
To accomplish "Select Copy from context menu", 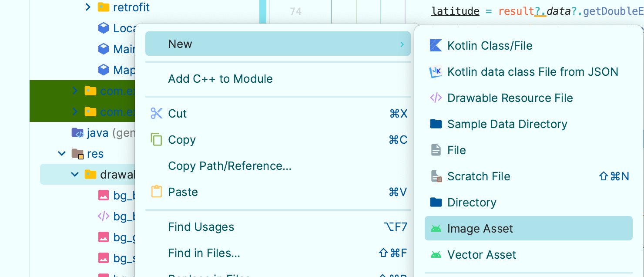I will tap(278, 140).
